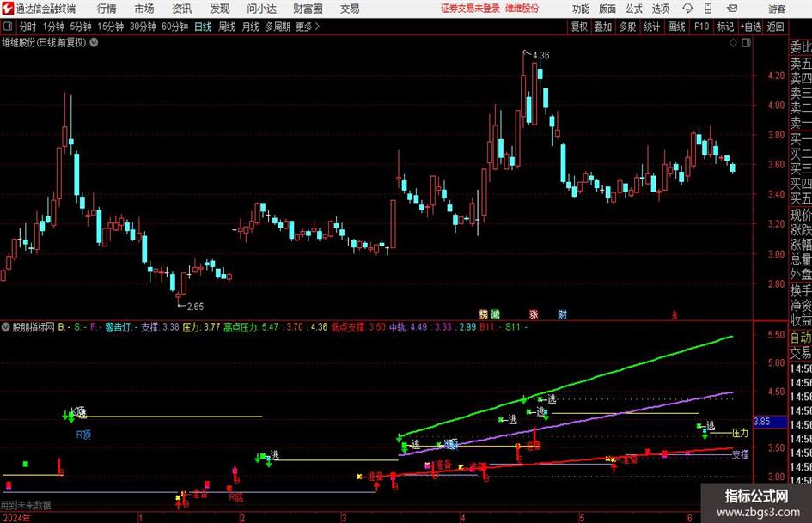Click the diamond icon at chart top-right
This screenshot has height=523, width=812.
(x=733, y=43)
